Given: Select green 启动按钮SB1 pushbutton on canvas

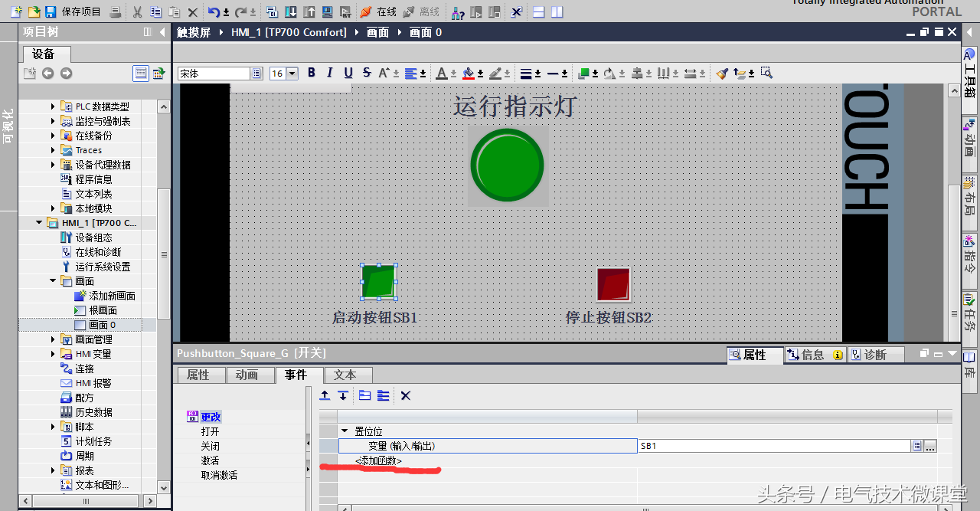Looking at the screenshot, I should pos(378,281).
